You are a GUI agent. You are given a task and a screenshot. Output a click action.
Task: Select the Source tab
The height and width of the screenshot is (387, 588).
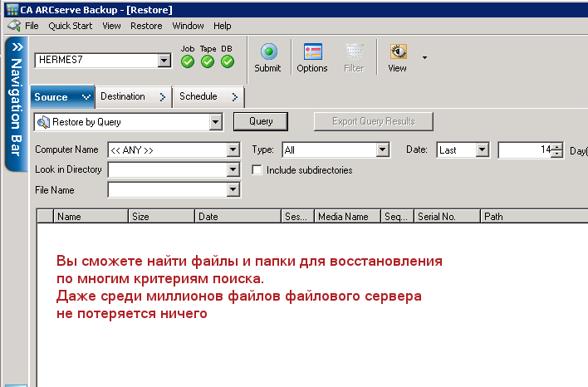pyautogui.click(x=62, y=96)
